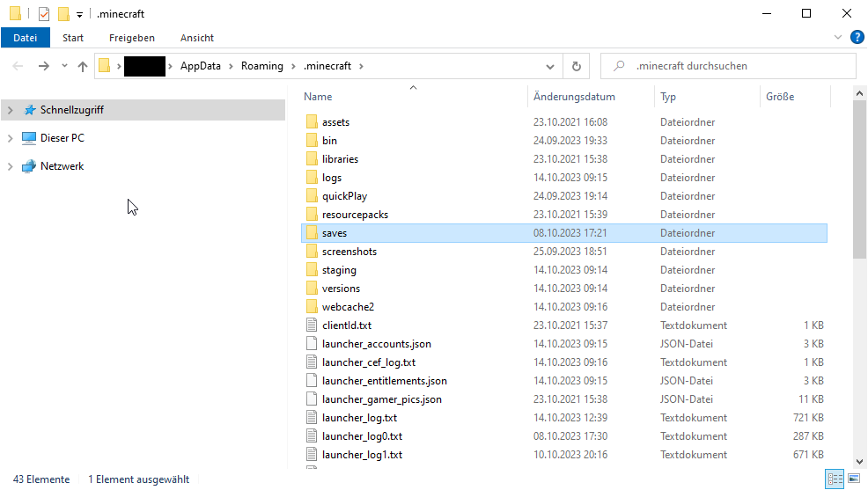Select the launcher_cef_log.txt file icon

(312, 362)
